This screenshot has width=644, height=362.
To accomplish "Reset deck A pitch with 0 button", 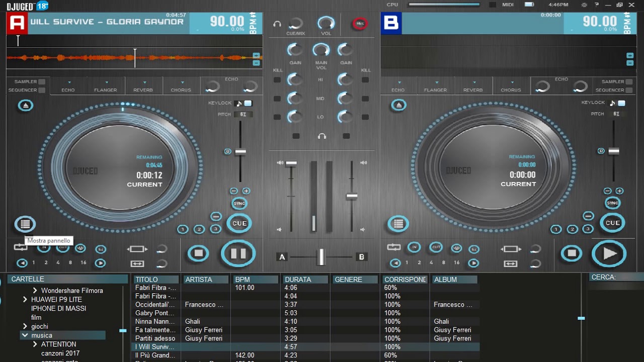I will pos(228,151).
